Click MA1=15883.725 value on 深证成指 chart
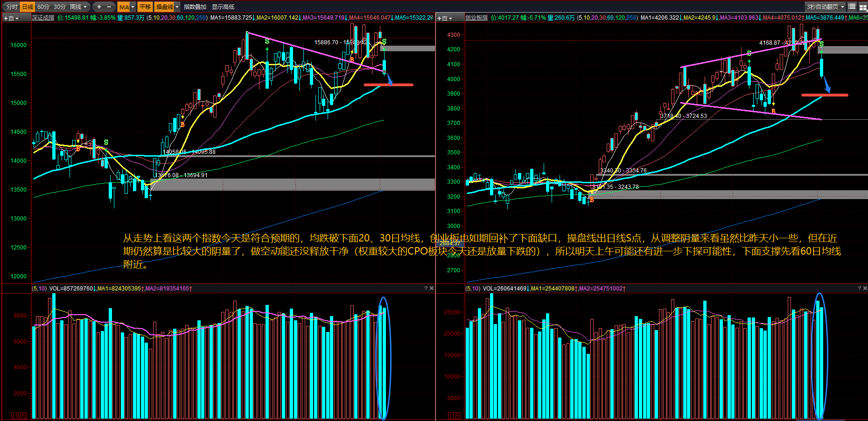 coord(231,18)
